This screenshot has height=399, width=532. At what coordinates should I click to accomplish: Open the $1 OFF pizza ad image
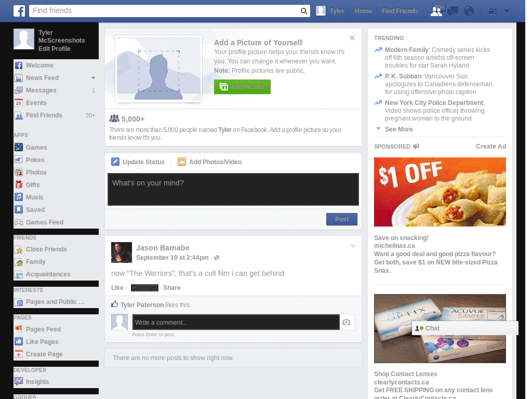tap(440, 192)
